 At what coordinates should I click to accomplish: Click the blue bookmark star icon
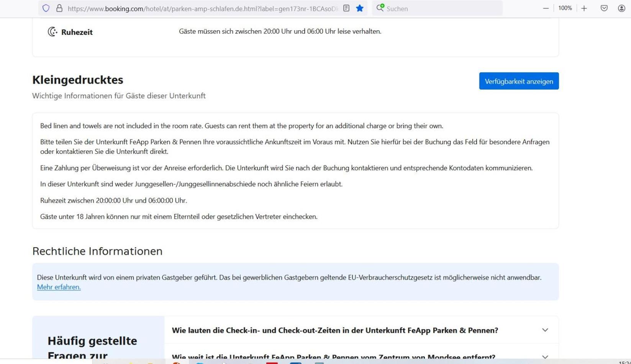(359, 8)
